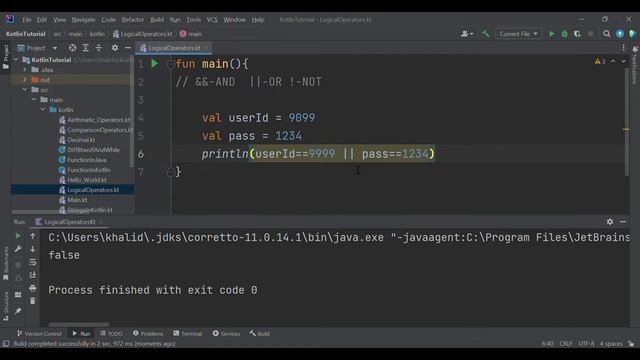The image size is (640, 360).
Task: Collapse the src folder
Action: click(25, 89)
